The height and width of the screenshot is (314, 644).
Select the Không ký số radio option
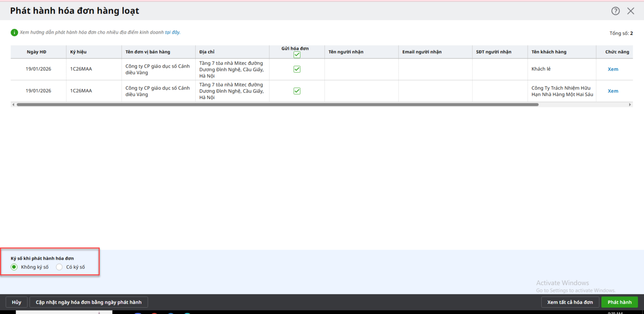(14, 267)
